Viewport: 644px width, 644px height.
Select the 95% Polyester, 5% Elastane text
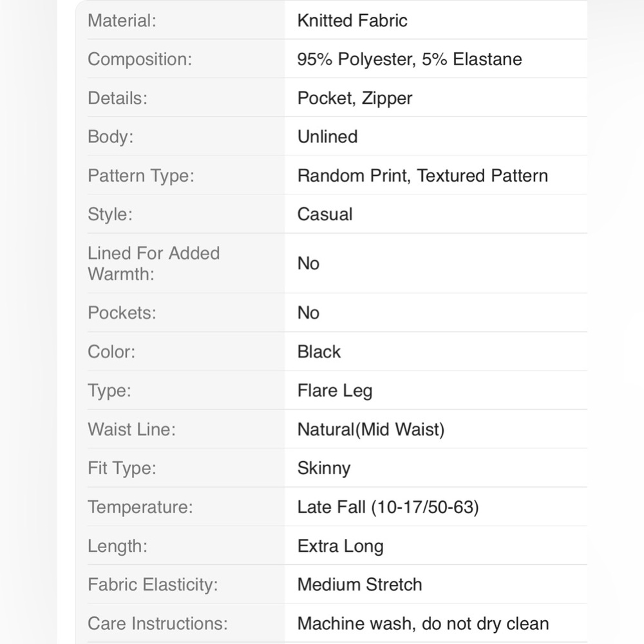410,59
